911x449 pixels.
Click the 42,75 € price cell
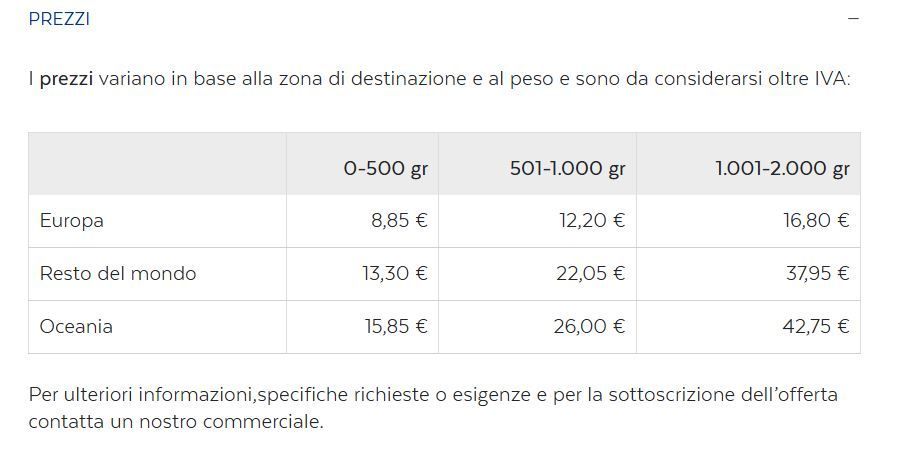click(x=816, y=326)
